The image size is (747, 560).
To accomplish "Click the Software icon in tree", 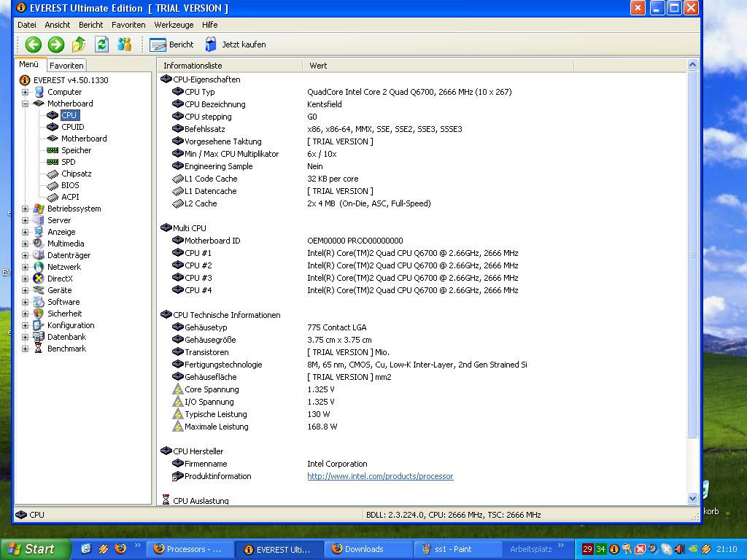I will point(39,302).
